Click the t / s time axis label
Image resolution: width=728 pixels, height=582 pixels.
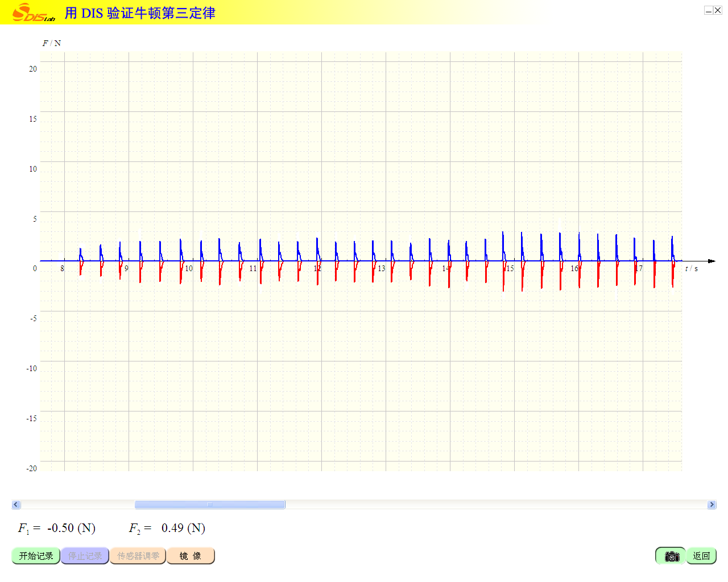point(691,269)
